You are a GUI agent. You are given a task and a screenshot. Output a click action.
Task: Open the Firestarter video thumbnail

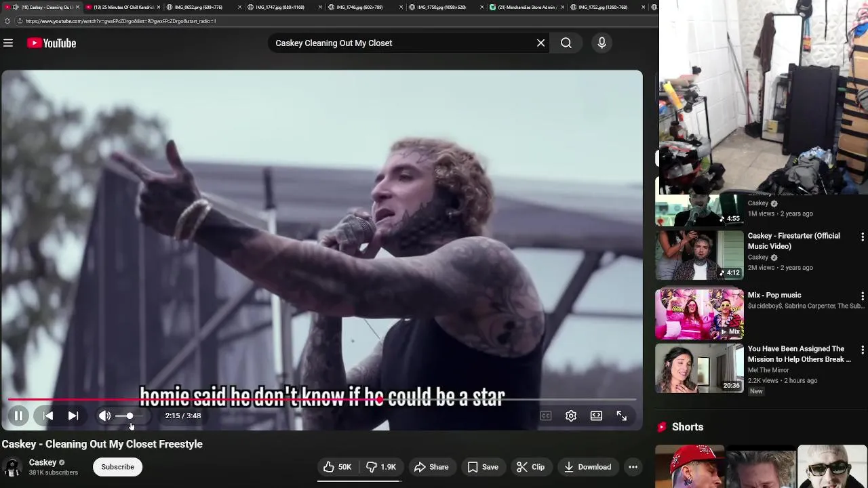click(x=699, y=256)
